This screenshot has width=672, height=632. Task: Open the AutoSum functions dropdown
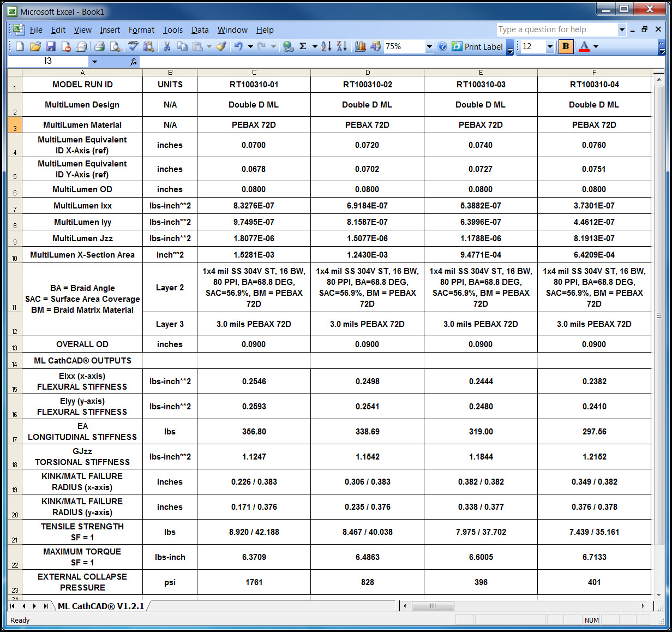click(315, 47)
